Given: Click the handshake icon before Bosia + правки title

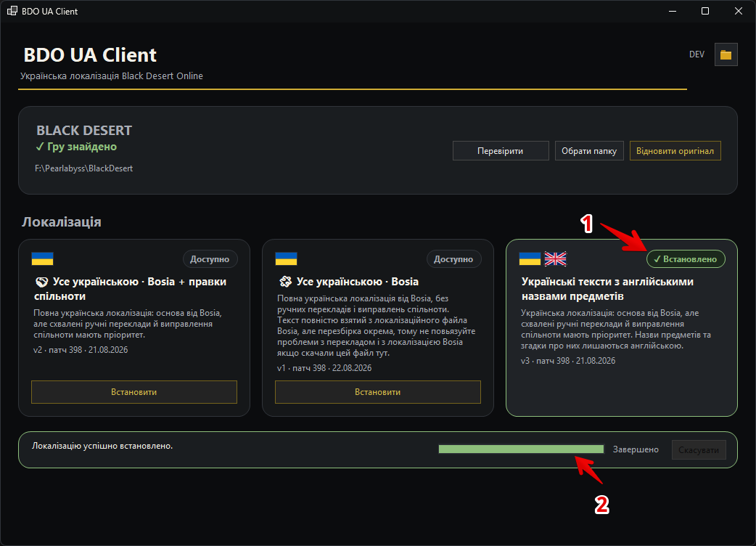Looking at the screenshot, I should [x=41, y=282].
